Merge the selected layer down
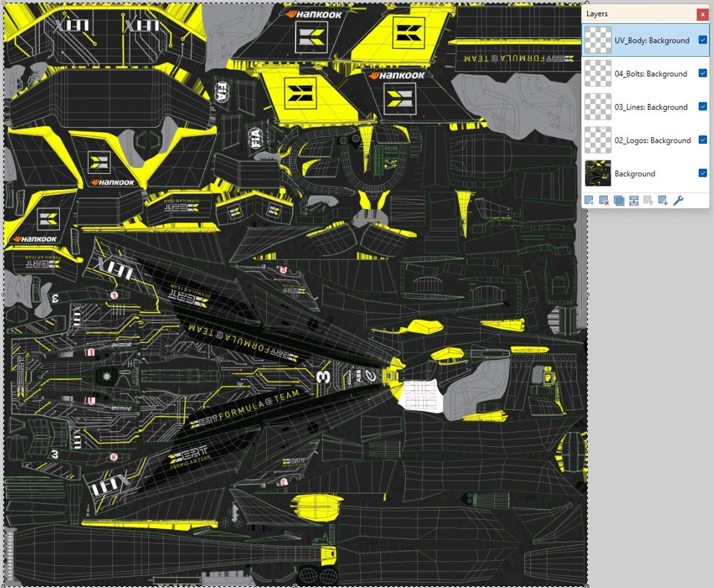 [633, 201]
